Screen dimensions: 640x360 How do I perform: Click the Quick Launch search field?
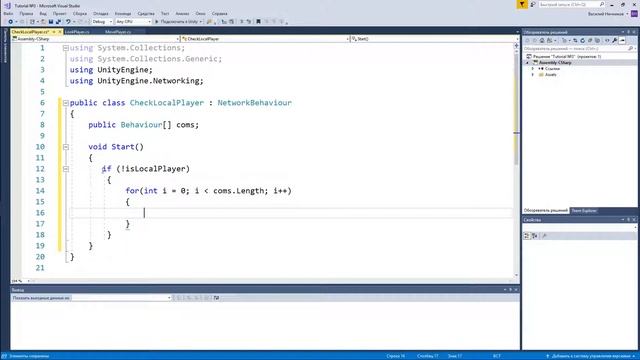571,4
